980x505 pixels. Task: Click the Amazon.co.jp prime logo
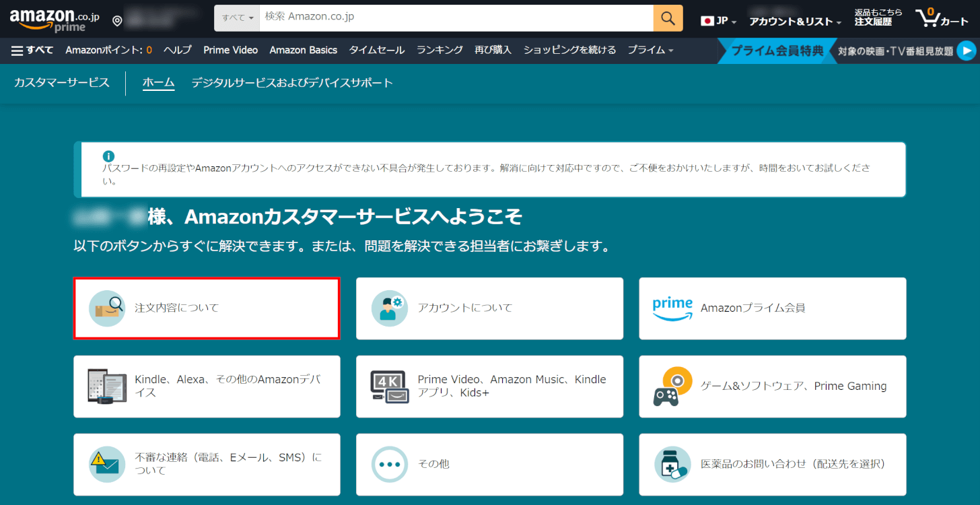click(55, 20)
